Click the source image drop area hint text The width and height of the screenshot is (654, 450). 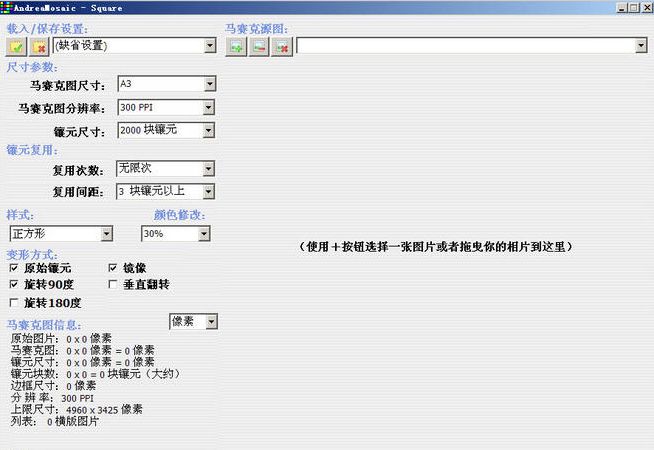tap(435, 246)
